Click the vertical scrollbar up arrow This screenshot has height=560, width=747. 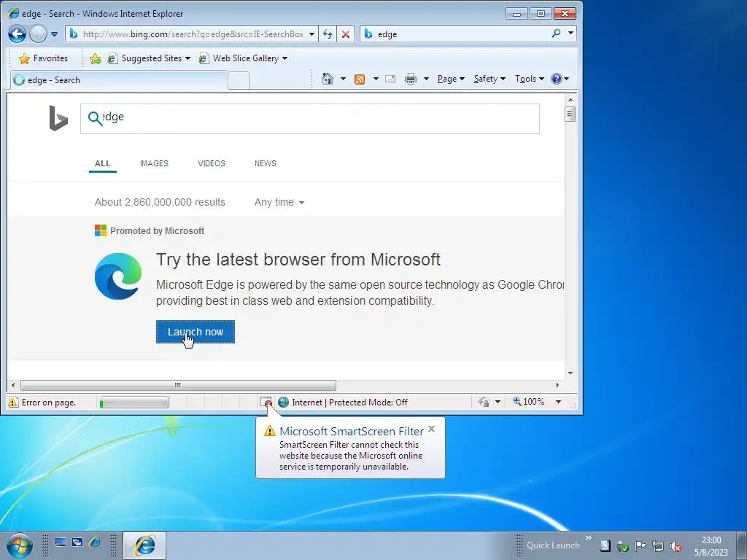pyautogui.click(x=570, y=100)
